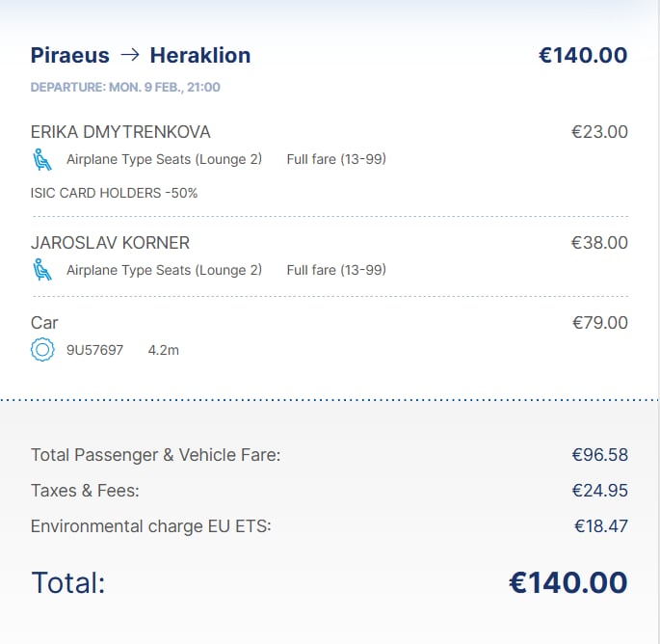The height and width of the screenshot is (644, 660).
Task: Click the Taxes & Fees amount €24.95
Action: (599, 491)
